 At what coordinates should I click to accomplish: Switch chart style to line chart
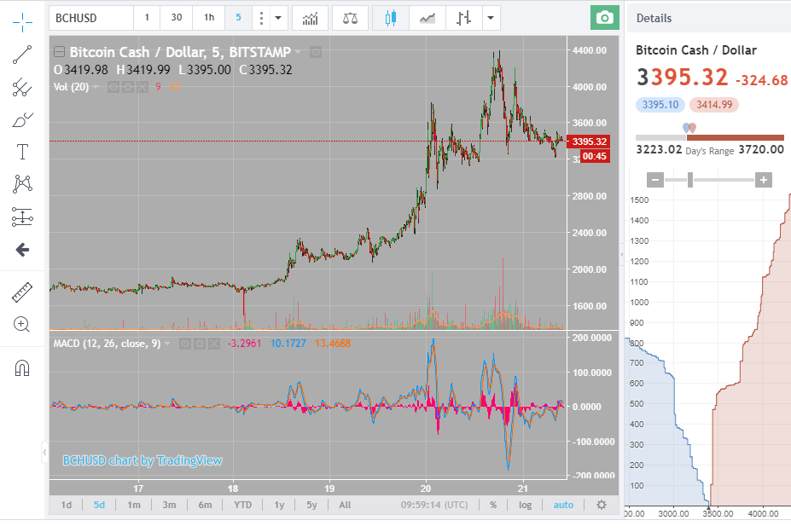click(x=426, y=17)
